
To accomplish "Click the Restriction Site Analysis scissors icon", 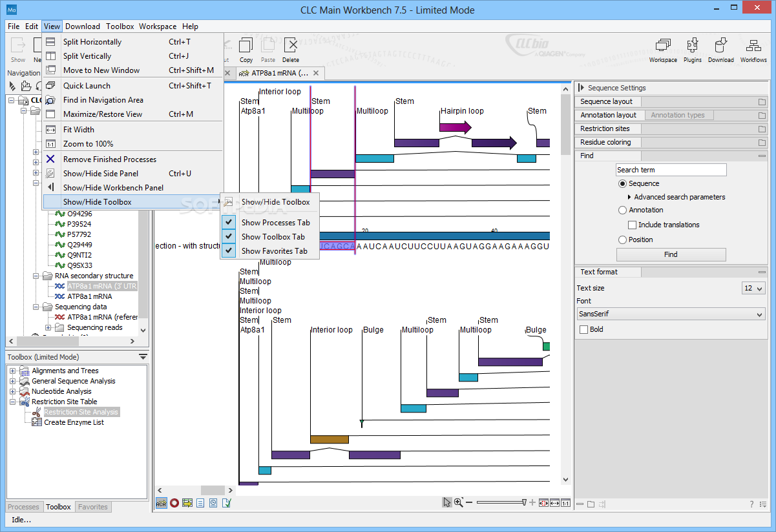I will coord(37,412).
